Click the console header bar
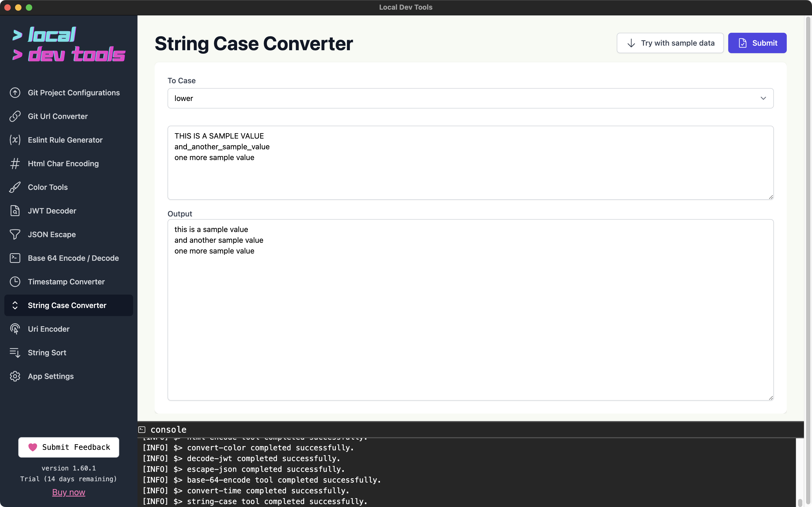 (x=470, y=430)
